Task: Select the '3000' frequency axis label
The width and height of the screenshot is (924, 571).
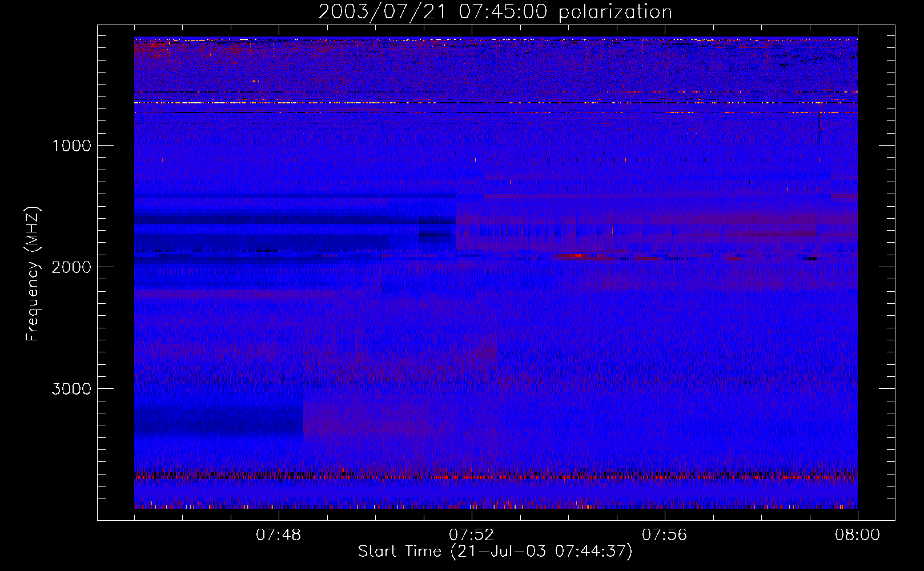Action: pos(71,389)
